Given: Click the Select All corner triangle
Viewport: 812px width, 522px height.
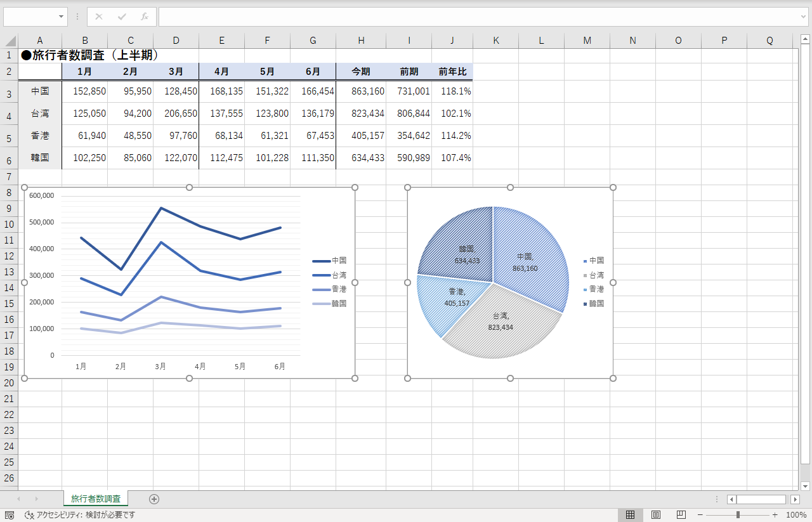Looking at the screenshot, I should coord(10,41).
